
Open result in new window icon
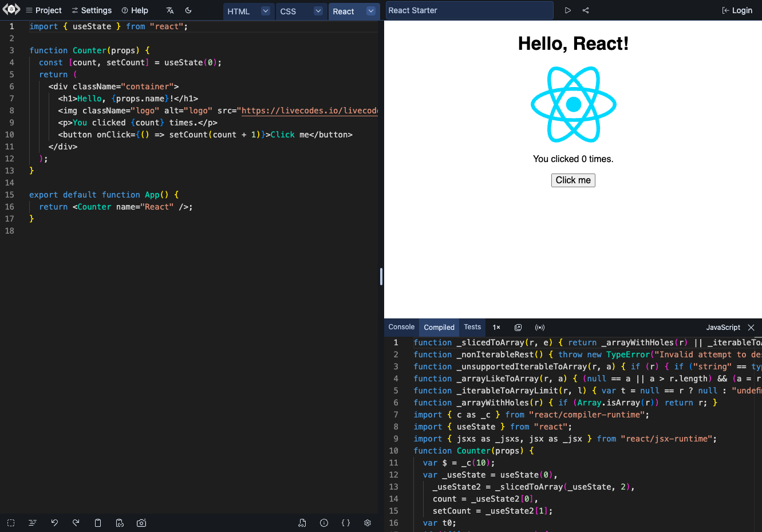pos(518,328)
